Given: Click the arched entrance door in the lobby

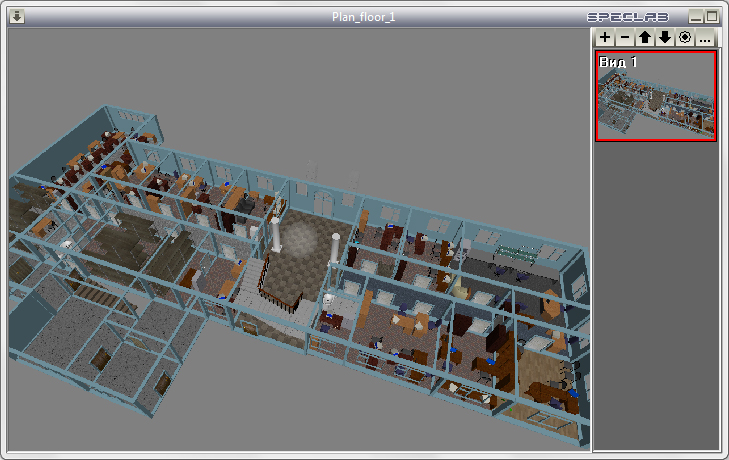Looking at the screenshot, I should point(323,205).
